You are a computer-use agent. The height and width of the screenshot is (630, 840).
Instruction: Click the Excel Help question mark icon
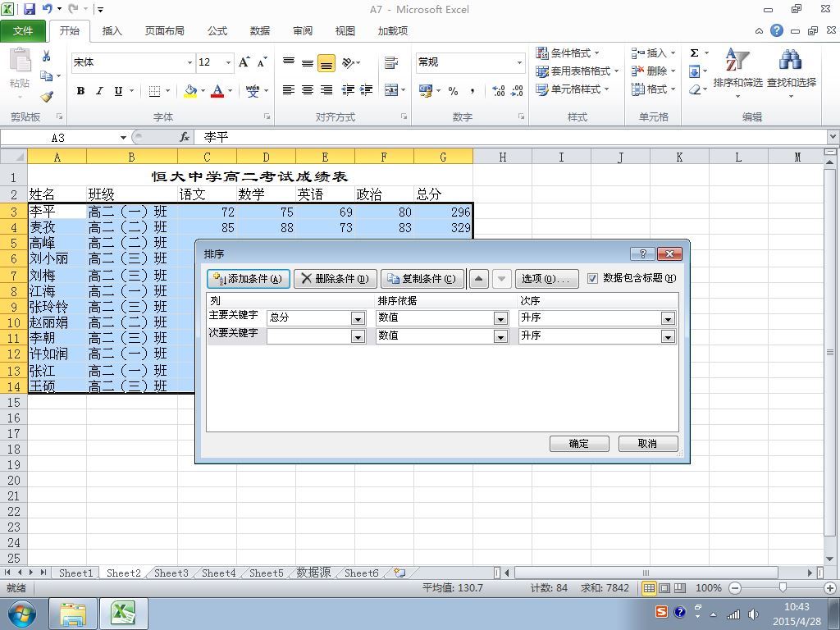(x=777, y=30)
